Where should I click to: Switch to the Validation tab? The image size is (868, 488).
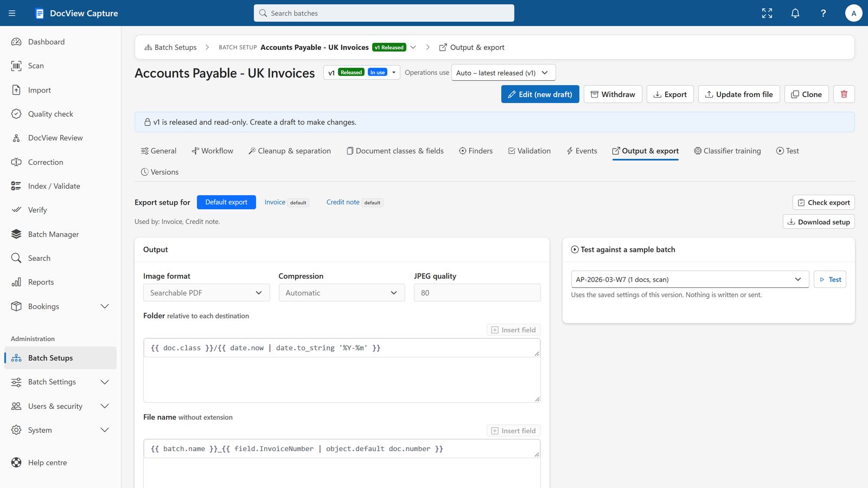point(529,151)
